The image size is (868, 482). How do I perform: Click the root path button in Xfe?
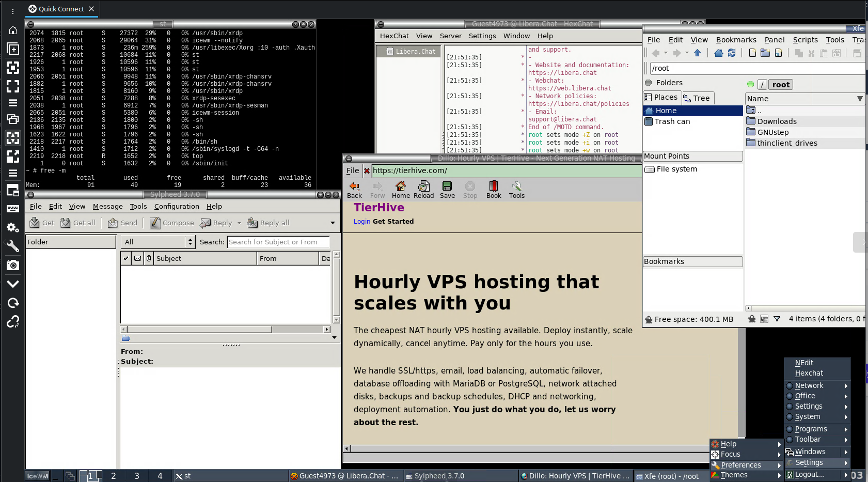[x=781, y=85]
